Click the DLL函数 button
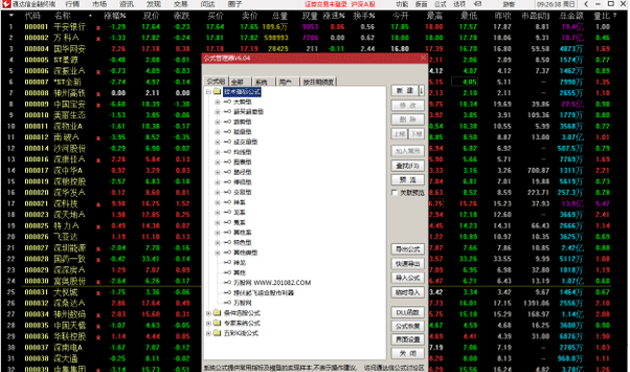 coord(408,312)
